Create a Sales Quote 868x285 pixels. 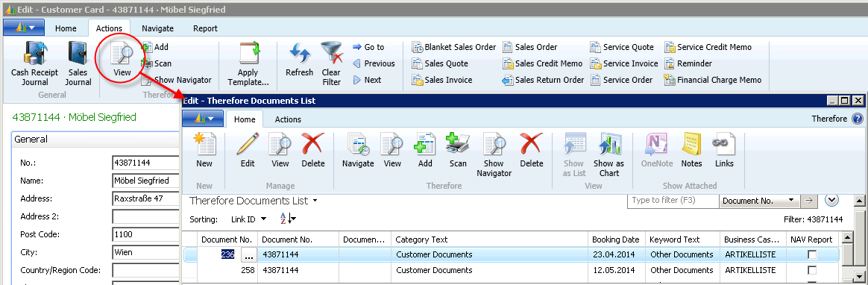[440, 63]
